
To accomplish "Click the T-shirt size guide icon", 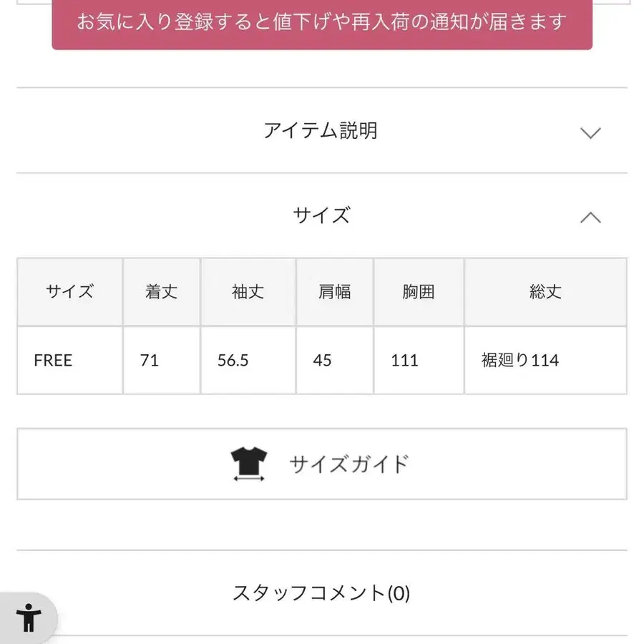I will click(249, 464).
